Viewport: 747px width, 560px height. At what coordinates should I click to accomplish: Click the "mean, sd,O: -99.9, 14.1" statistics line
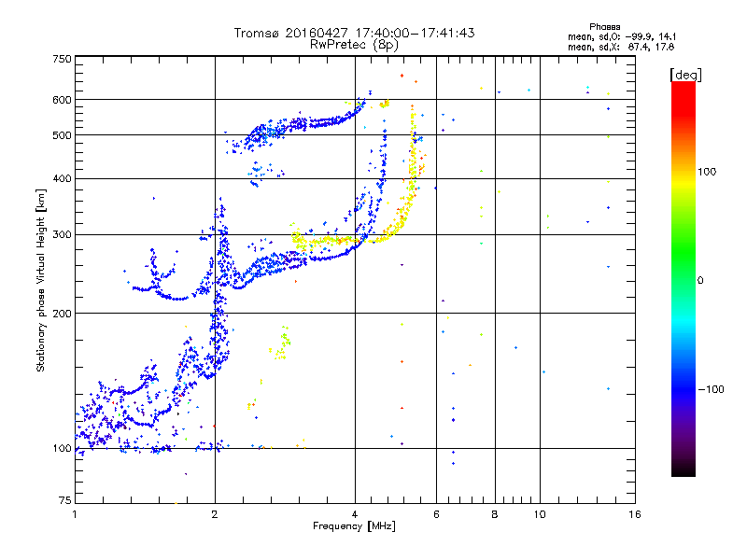click(x=622, y=37)
